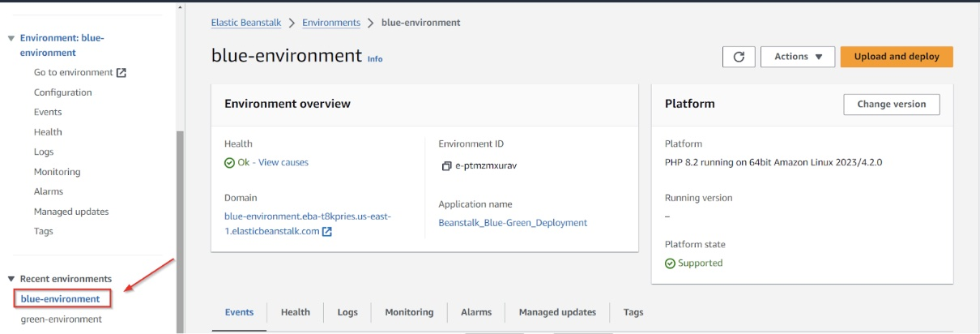Click the refresh icon button
This screenshot has width=980, height=334.
coord(738,57)
